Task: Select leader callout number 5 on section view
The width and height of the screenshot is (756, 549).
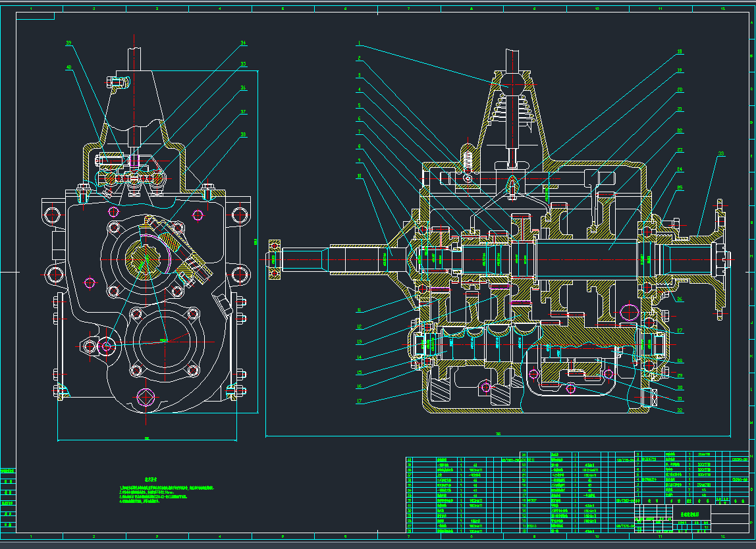Action: 359,105
